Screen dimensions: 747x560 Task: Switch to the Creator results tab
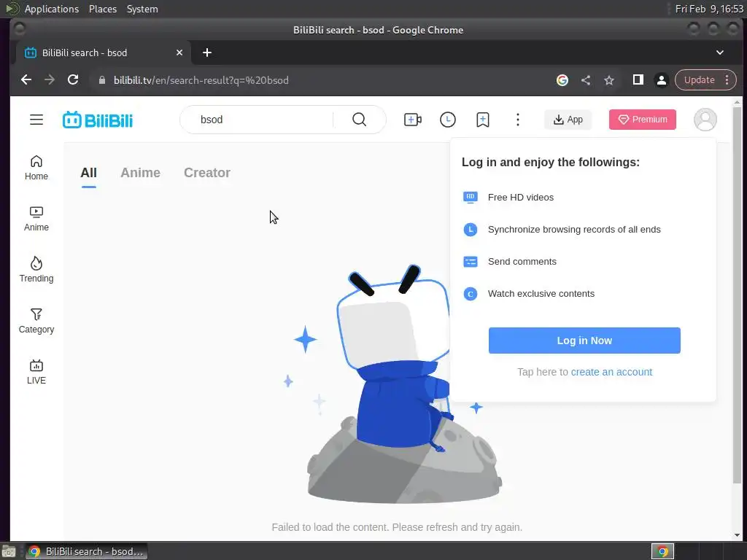tap(206, 173)
